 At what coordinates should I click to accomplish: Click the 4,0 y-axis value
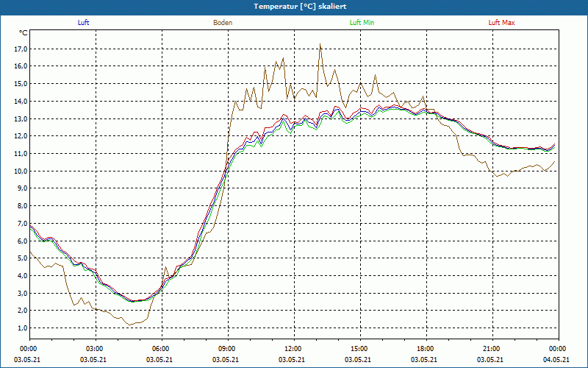tap(23, 275)
